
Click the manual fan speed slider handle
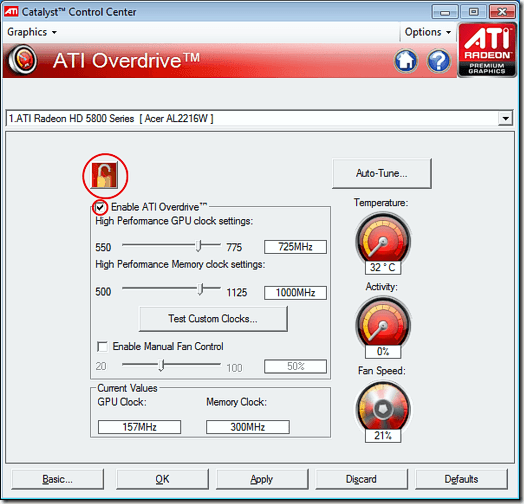(161, 365)
